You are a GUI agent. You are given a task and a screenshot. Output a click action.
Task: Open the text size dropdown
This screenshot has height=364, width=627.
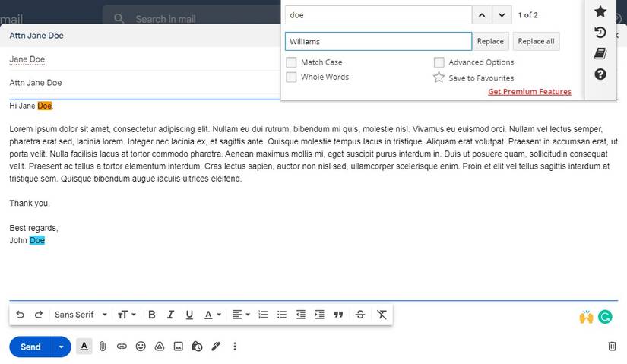point(127,315)
